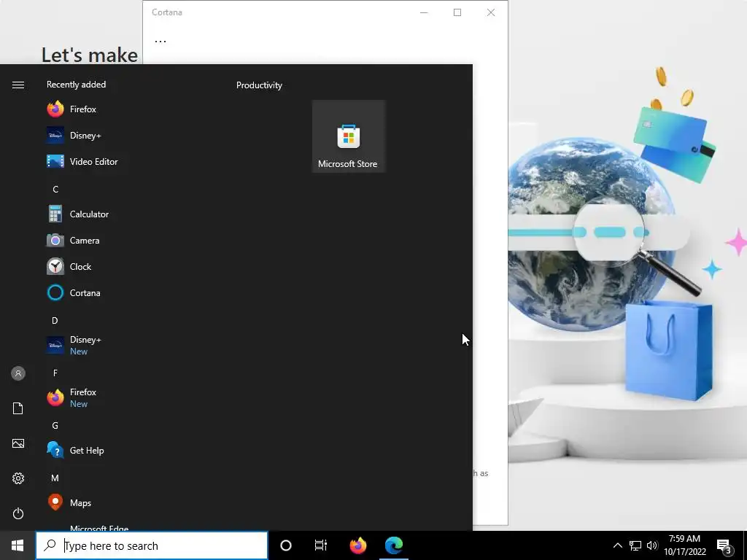Expand the Start menu hamburger navigation

pos(18,85)
